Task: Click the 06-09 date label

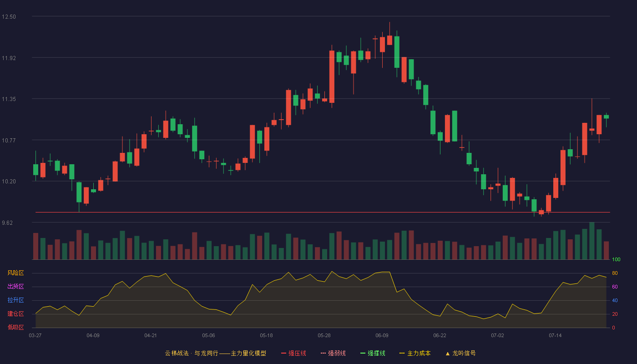Action: (382, 335)
